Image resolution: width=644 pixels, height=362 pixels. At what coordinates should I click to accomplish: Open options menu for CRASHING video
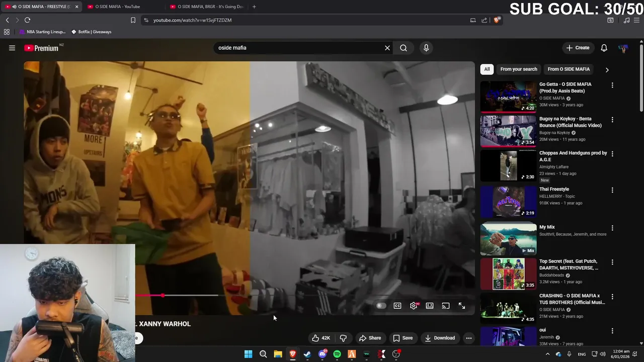click(x=612, y=297)
